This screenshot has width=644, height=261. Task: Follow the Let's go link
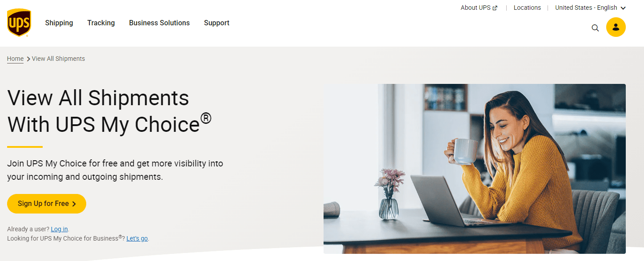coord(137,238)
